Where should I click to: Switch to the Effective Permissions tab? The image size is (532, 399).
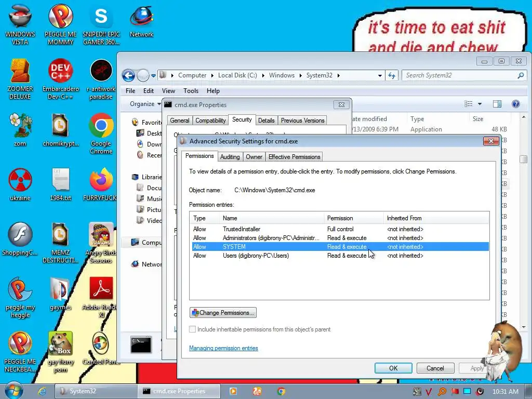294,157
